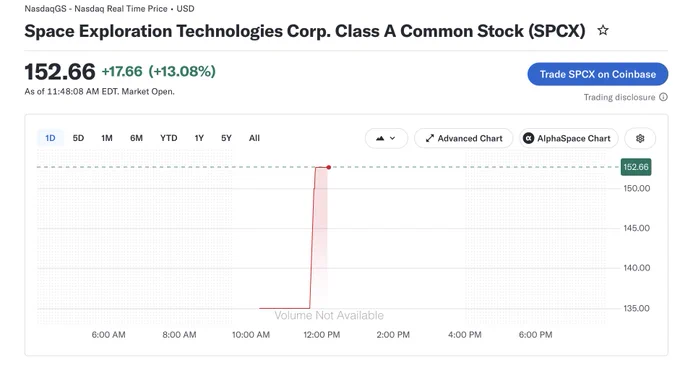Click the green 152.66 price label

click(x=636, y=167)
